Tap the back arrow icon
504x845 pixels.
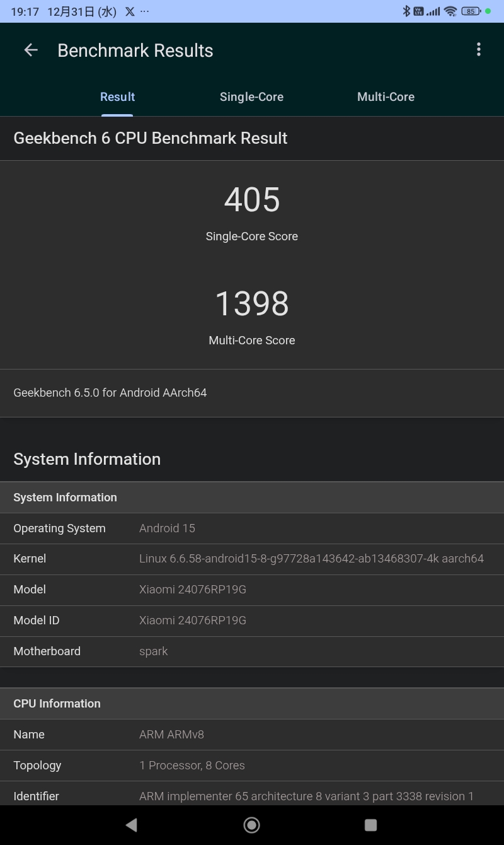[x=31, y=50]
